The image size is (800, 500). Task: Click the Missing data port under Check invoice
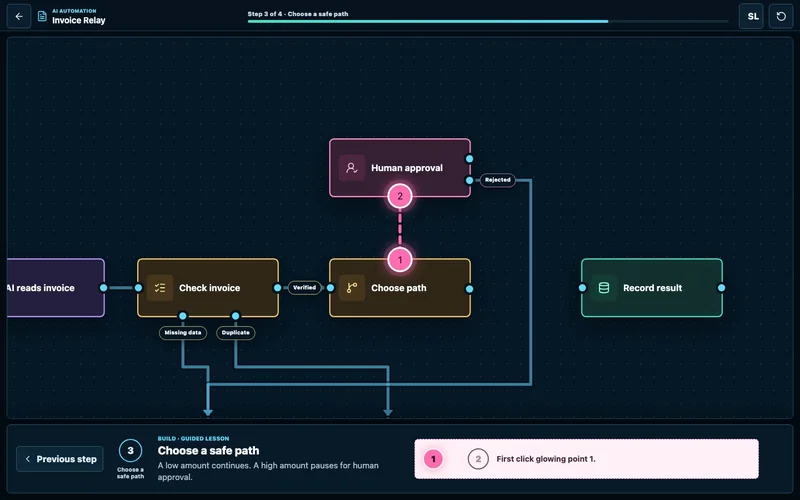tap(183, 316)
